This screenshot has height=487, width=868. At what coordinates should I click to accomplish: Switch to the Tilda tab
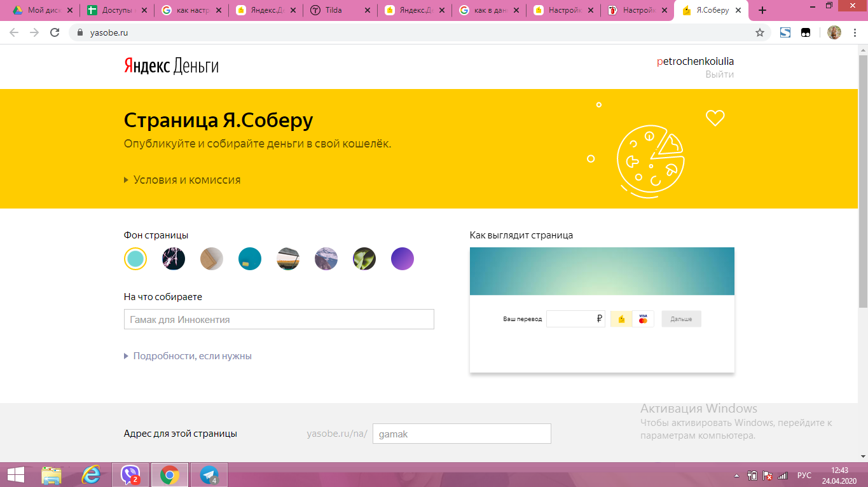point(340,10)
